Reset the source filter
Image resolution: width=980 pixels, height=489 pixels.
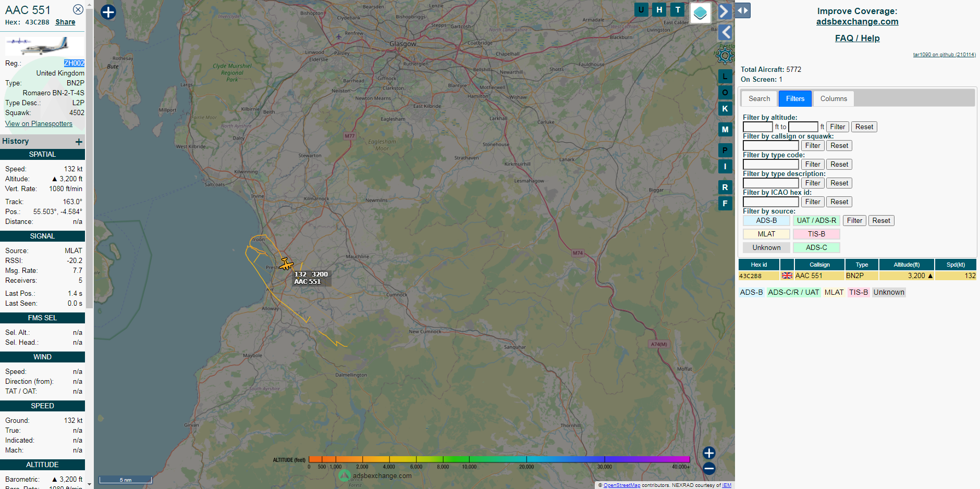click(x=881, y=220)
